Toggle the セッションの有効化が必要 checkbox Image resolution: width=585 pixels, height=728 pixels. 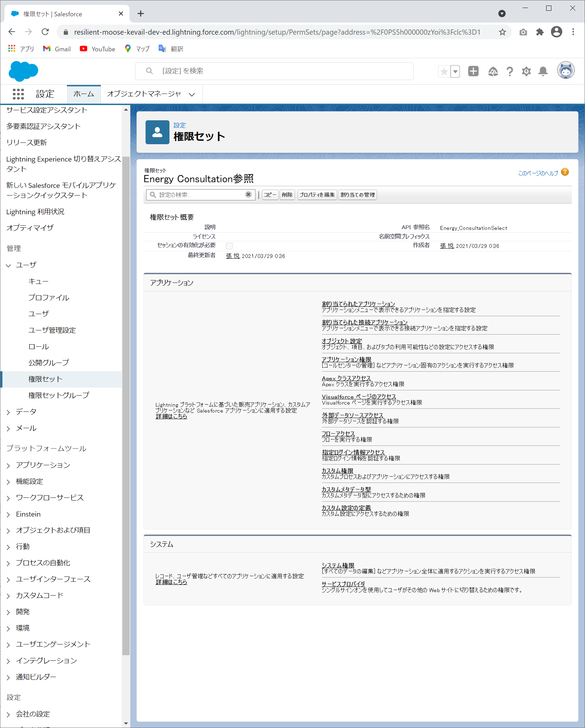[229, 246]
